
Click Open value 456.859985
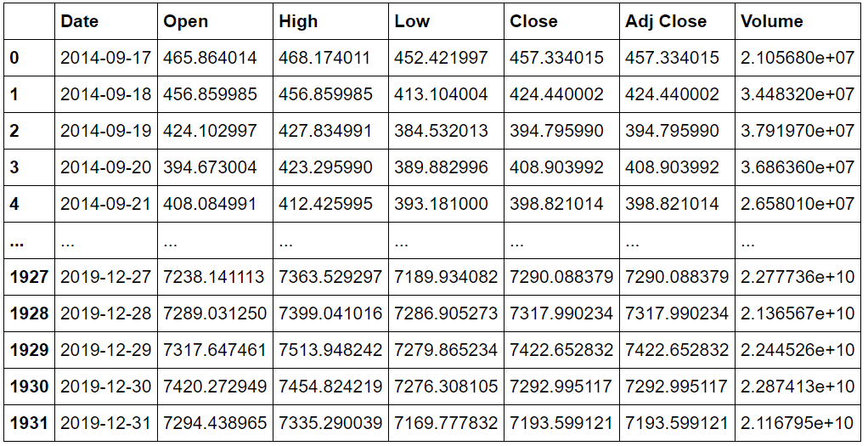coord(210,93)
